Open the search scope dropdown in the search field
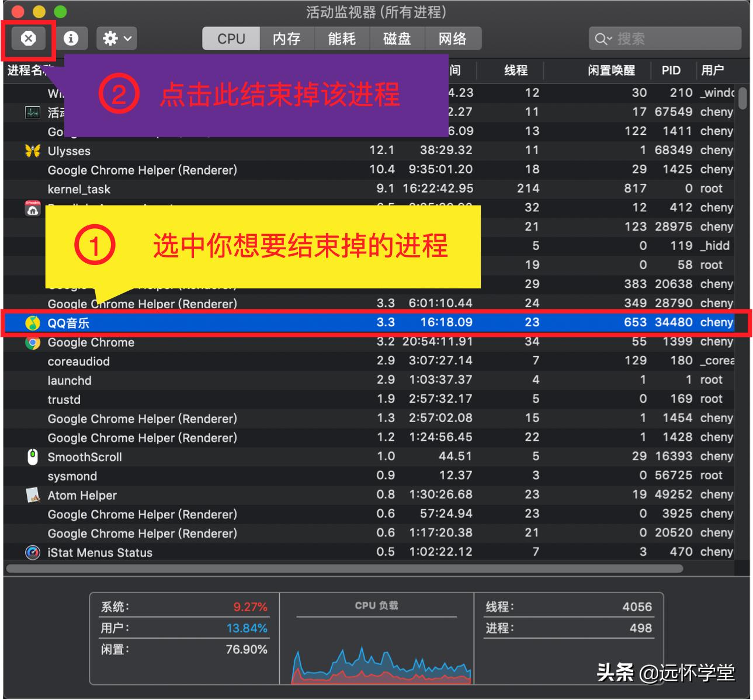 602,39
